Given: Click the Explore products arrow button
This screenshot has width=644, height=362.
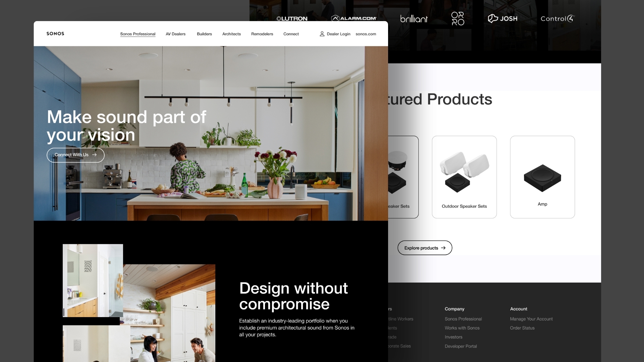Looking at the screenshot, I should pos(425,247).
